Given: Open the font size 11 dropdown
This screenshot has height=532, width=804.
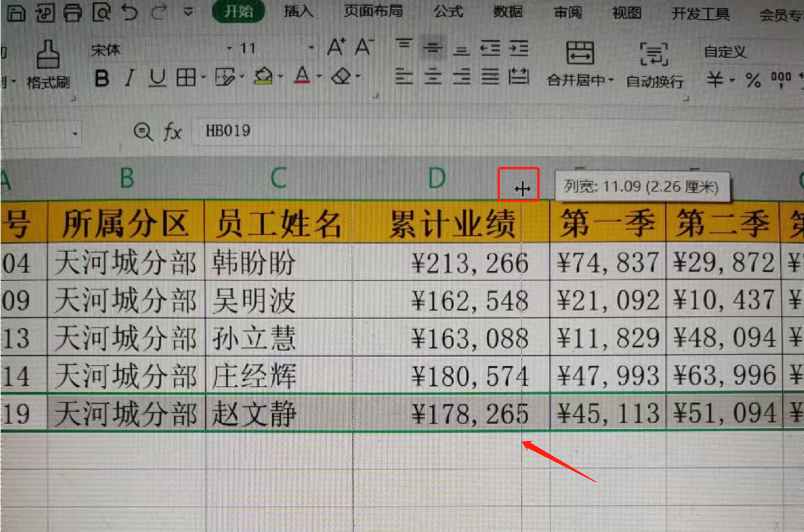Looking at the screenshot, I should [311, 48].
